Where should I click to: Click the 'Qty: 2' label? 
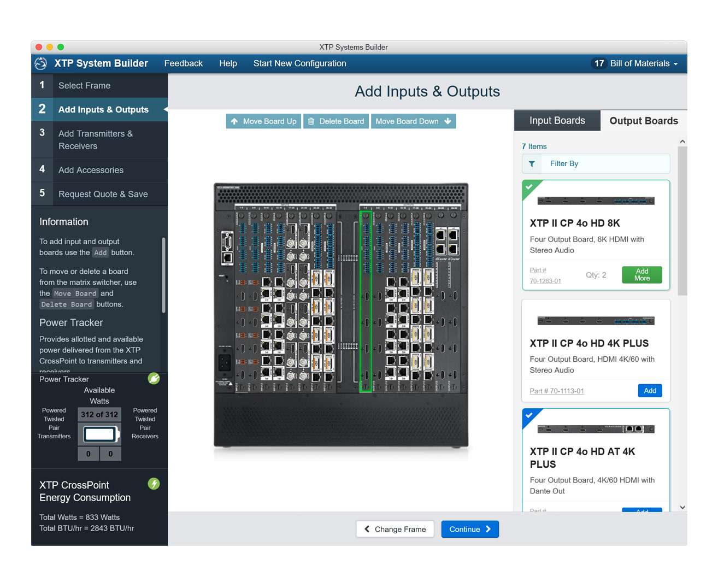pos(596,275)
